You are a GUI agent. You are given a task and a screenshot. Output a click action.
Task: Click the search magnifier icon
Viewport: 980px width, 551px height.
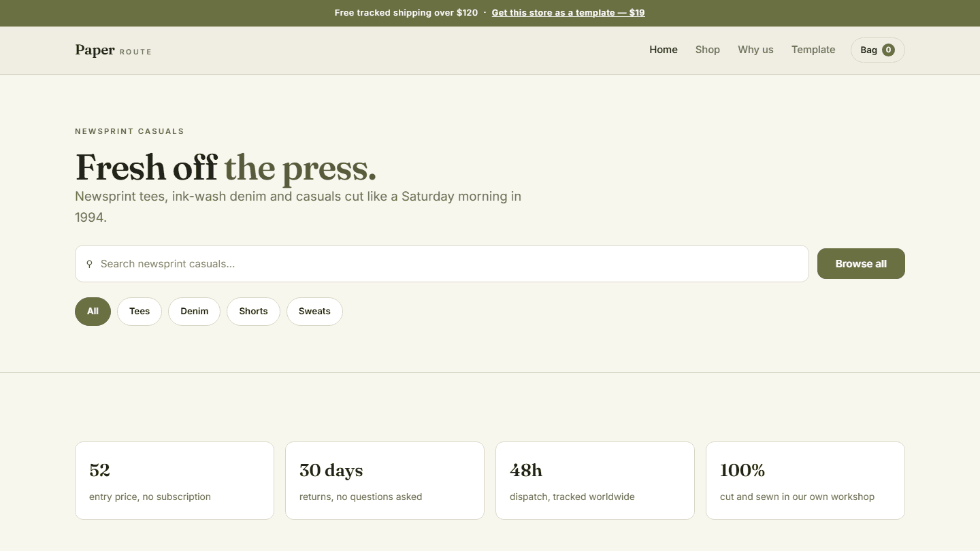click(89, 264)
